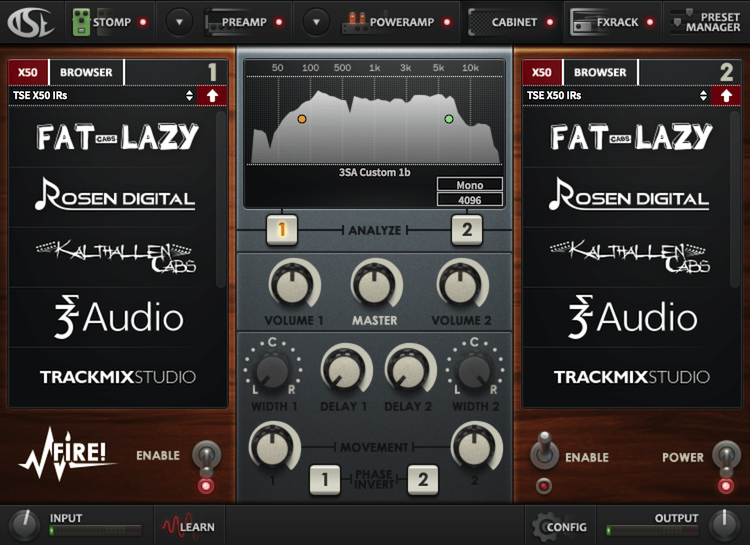The width and height of the screenshot is (750, 545).
Task: Go up a folder in slot 1
Action: [x=212, y=96]
